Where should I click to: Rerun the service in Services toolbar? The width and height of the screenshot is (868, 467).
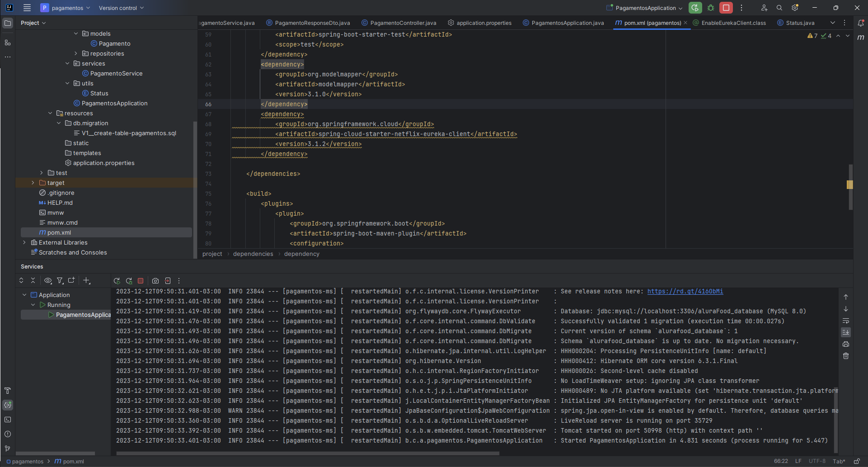click(117, 281)
